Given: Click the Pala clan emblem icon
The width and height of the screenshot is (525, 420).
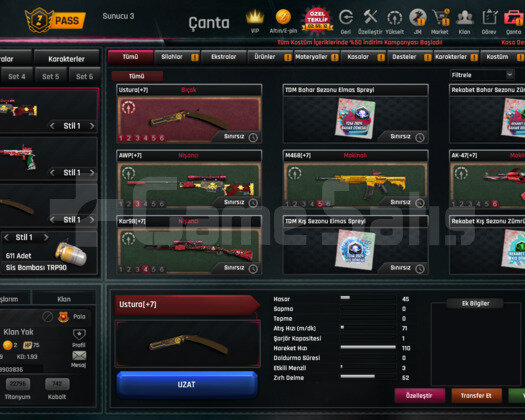Looking at the screenshot, I should (63, 317).
